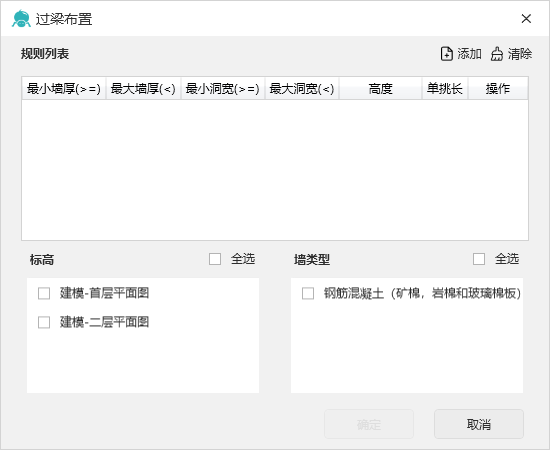The image size is (550, 450).
Task: Click the 高度 column header
Action: coord(380,88)
